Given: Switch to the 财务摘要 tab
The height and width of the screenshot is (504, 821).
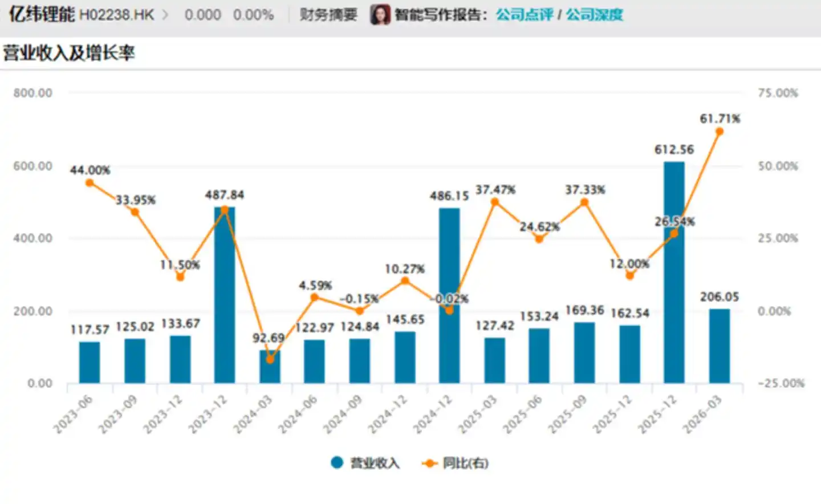Looking at the screenshot, I should click(x=328, y=15).
